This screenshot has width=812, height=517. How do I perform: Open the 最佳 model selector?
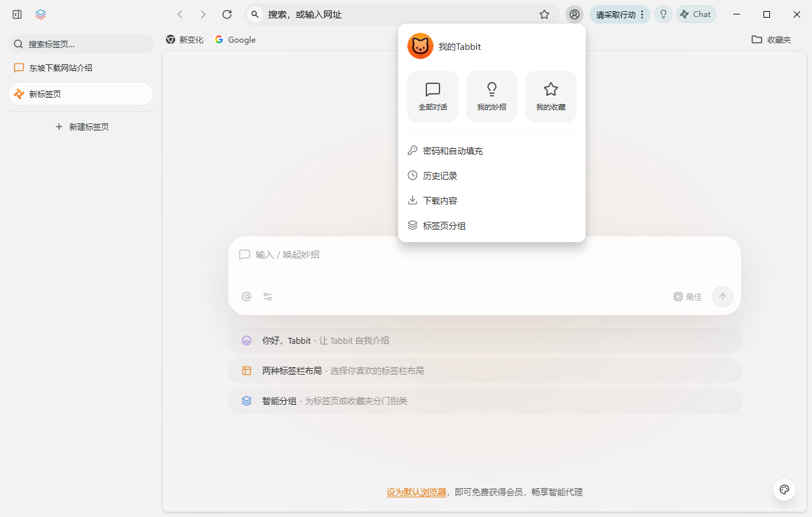point(687,296)
